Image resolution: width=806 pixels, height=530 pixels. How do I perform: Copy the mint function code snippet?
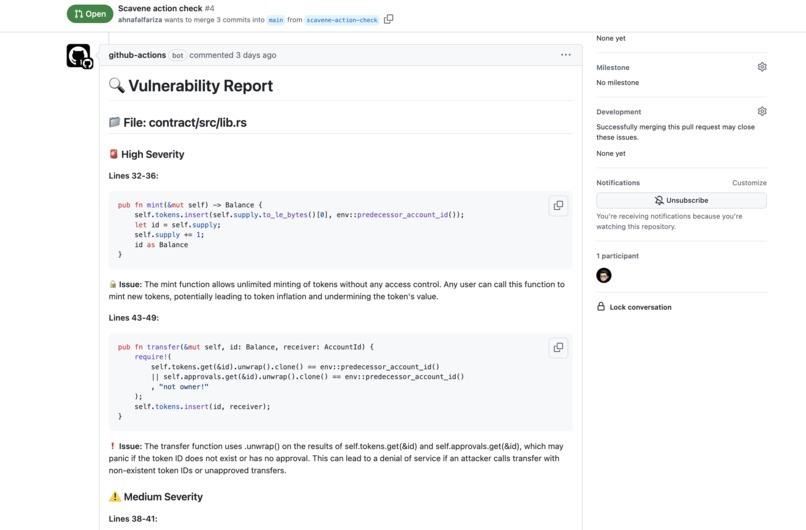[x=558, y=206]
